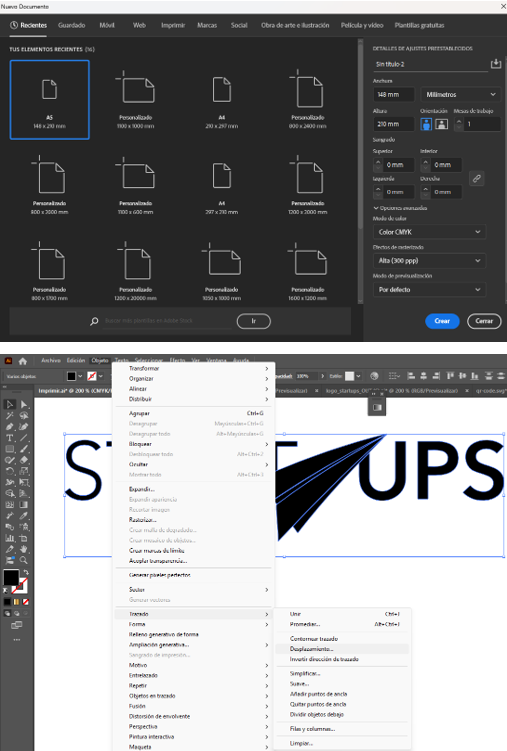Enable Draw Normal mode

(7, 613)
